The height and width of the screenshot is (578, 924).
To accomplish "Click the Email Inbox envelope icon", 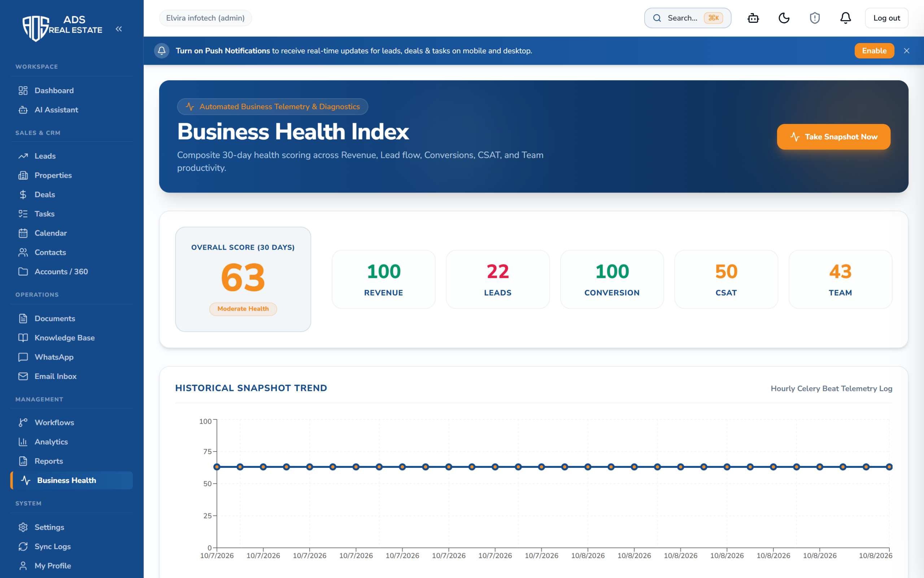I will coord(23,376).
